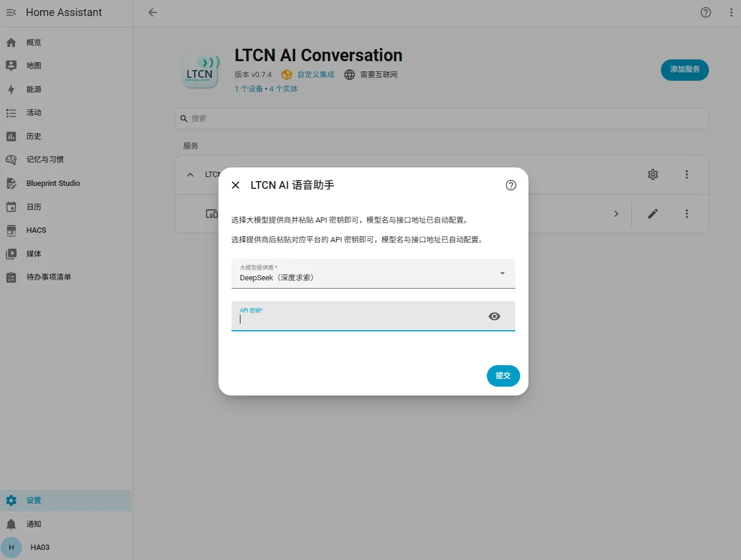Open HACS in sidebar
The image size is (741, 560).
(x=66, y=230)
